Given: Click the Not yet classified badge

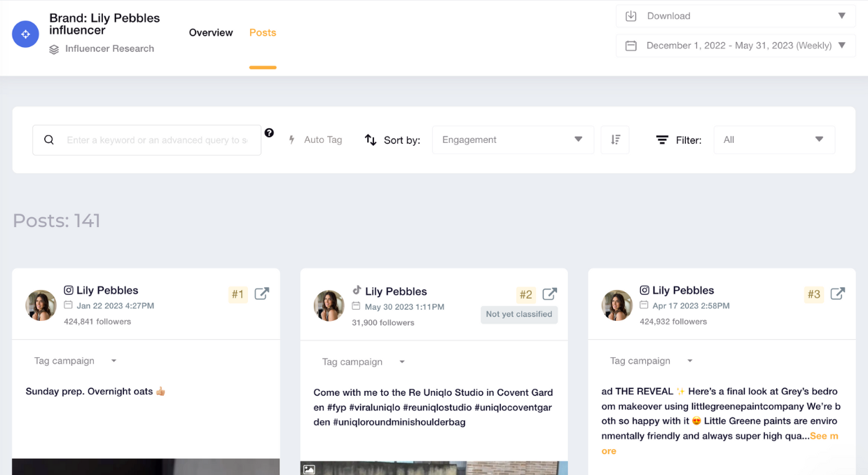Looking at the screenshot, I should (519, 315).
